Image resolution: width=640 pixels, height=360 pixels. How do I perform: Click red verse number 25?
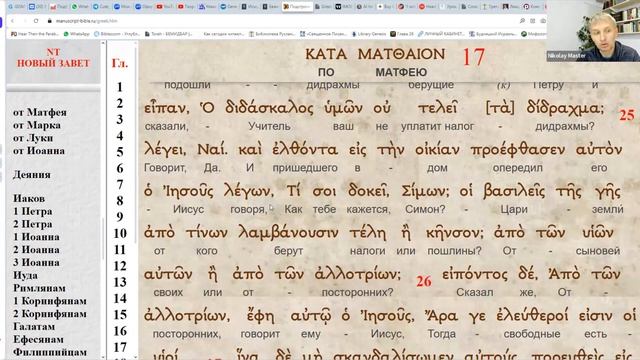627,115
